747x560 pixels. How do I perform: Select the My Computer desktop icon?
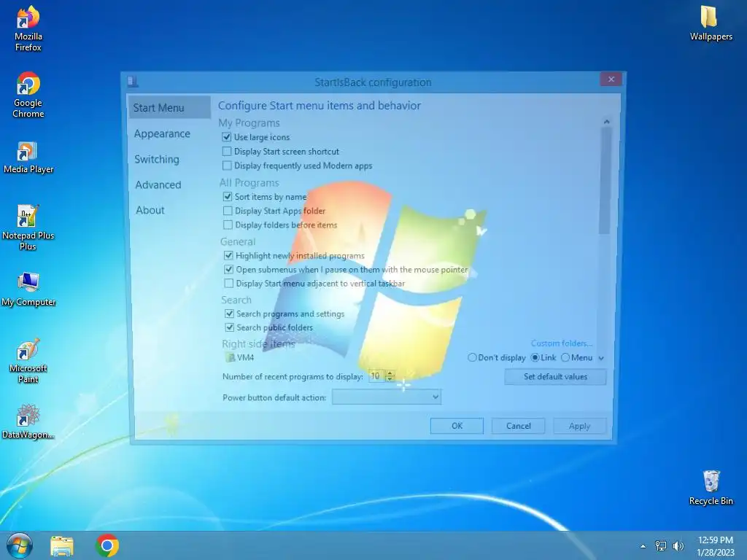click(28, 289)
